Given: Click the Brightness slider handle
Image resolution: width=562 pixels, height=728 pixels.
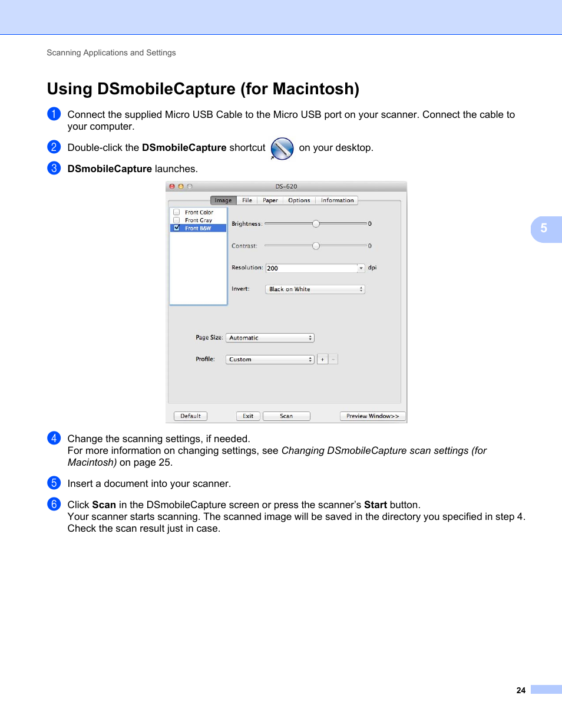Looking at the screenshot, I should click(316, 224).
